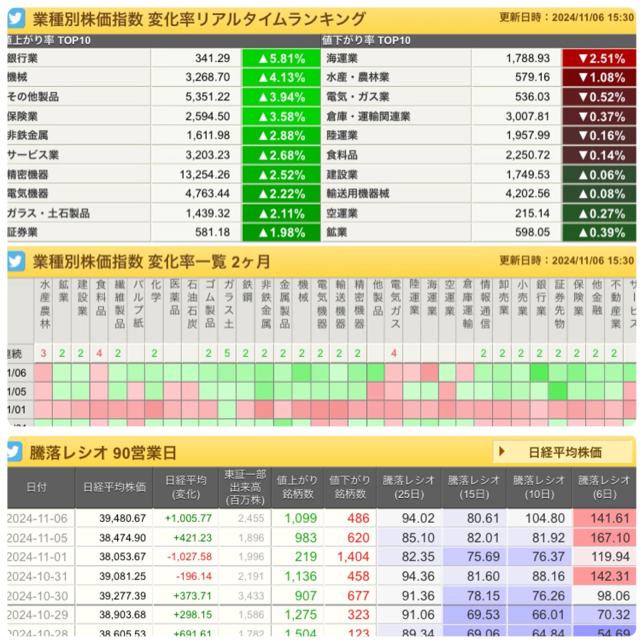Select 機械 row sector name
The width and height of the screenshot is (644, 644).
pyautogui.click(x=17, y=77)
